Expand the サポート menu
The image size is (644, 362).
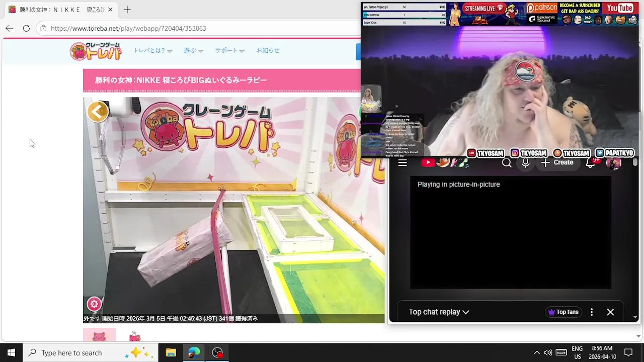pyautogui.click(x=229, y=50)
